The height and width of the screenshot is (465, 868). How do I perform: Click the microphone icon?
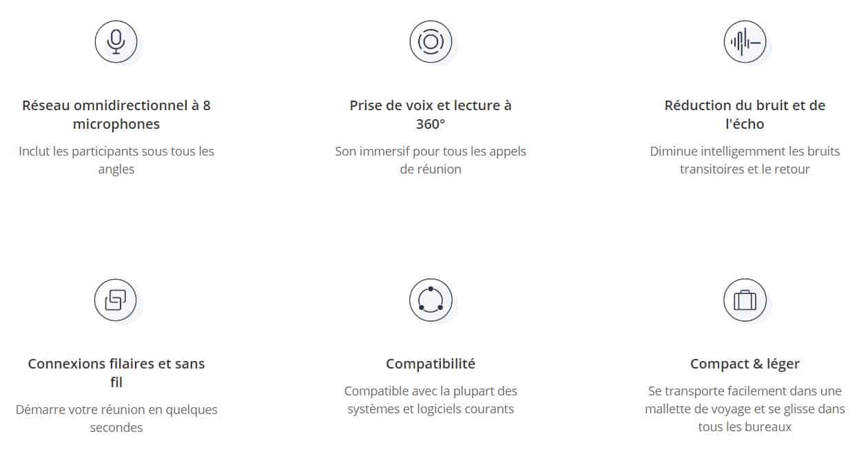116,41
